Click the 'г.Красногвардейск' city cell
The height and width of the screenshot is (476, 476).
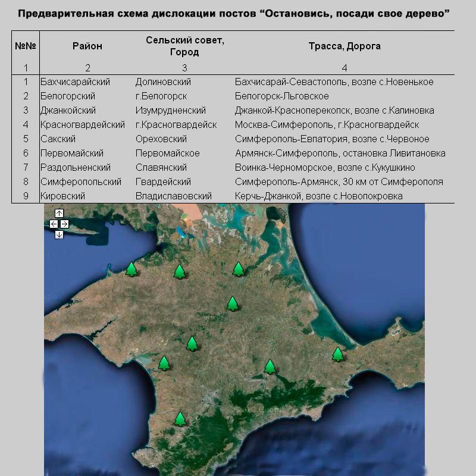(x=176, y=124)
